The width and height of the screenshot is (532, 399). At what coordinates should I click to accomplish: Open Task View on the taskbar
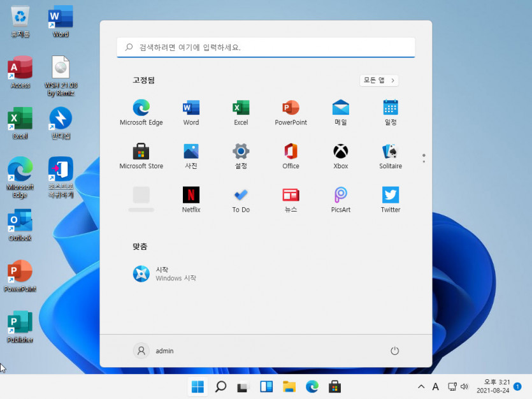(x=243, y=386)
